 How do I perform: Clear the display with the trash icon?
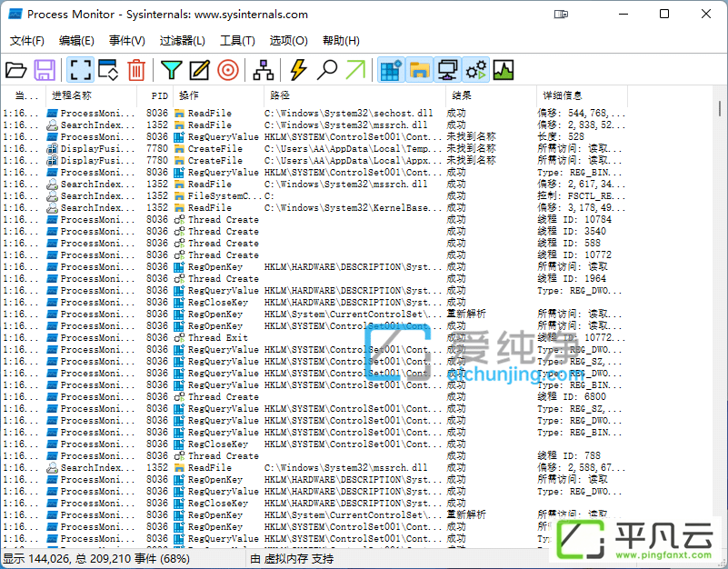tap(136, 70)
